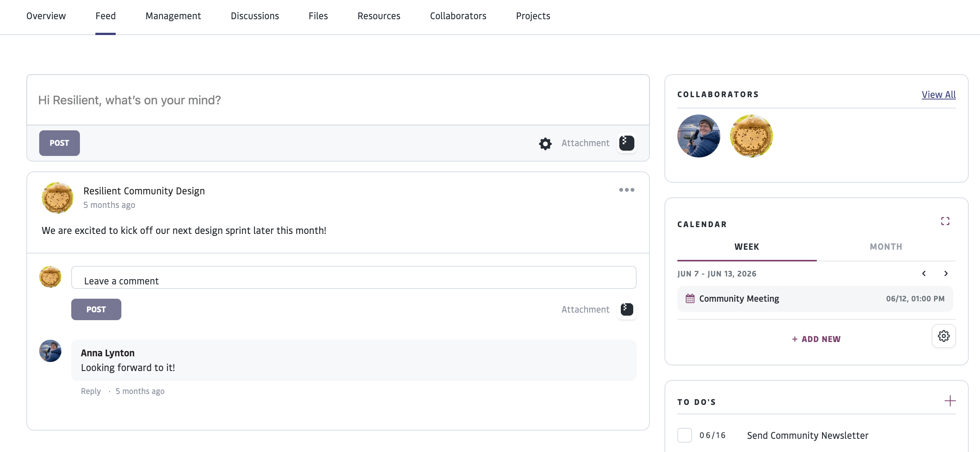This screenshot has height=452, width=980.
Task: Open calendar settings gear
Action: (943, 336)
